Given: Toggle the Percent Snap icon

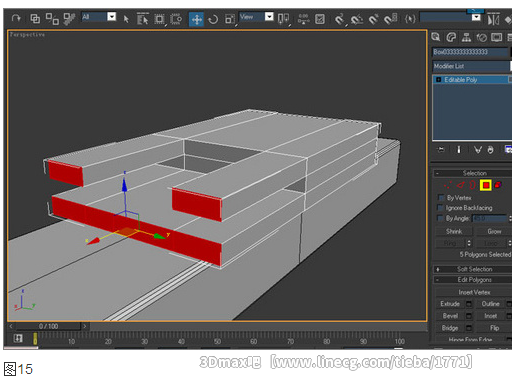Looking at the screenshot, I should pos(373,19).
